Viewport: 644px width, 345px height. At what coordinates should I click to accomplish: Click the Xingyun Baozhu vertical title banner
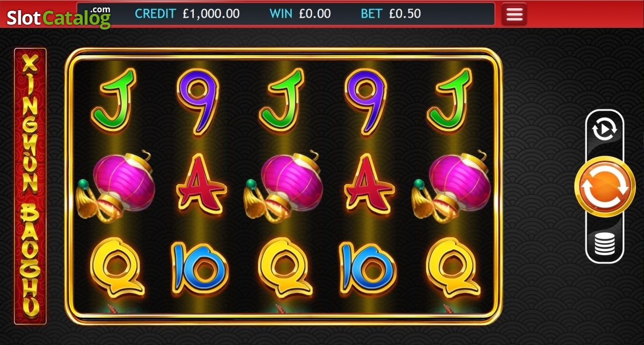click(31, 186)
